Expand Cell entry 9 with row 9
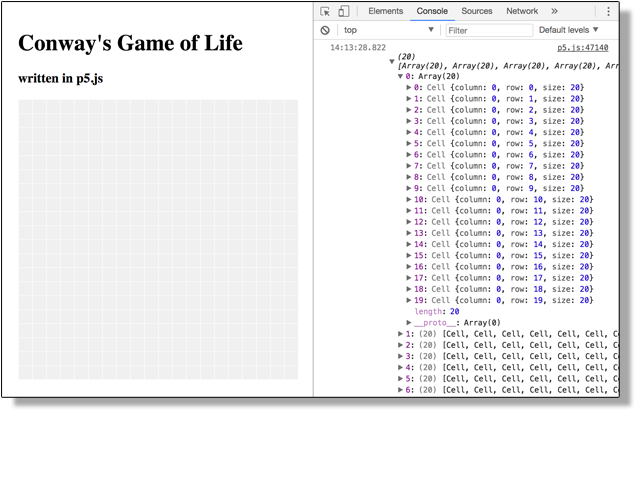640x480 pixels. tap(409, 188)
